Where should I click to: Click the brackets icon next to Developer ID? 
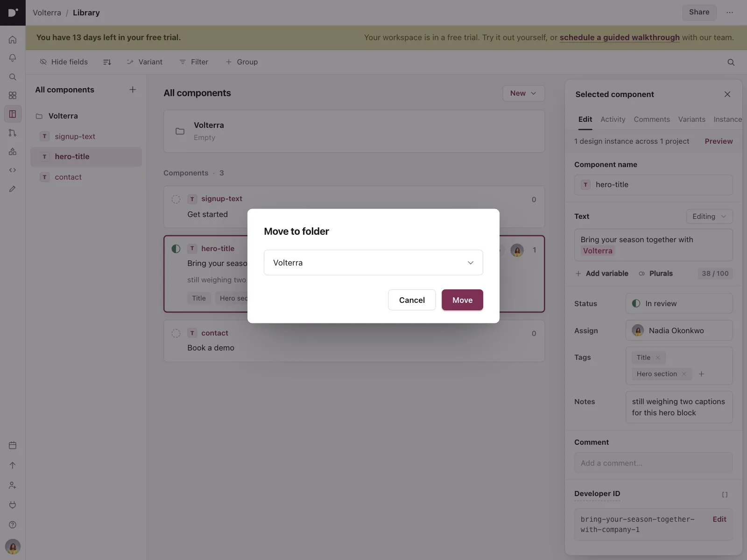coord(725,494)
